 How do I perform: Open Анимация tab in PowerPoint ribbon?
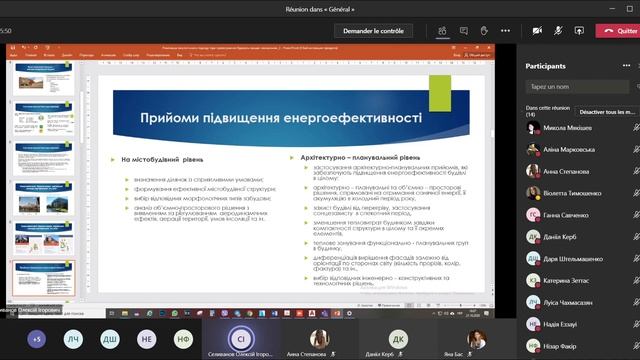pyautogui.click(x=108, y=55)
